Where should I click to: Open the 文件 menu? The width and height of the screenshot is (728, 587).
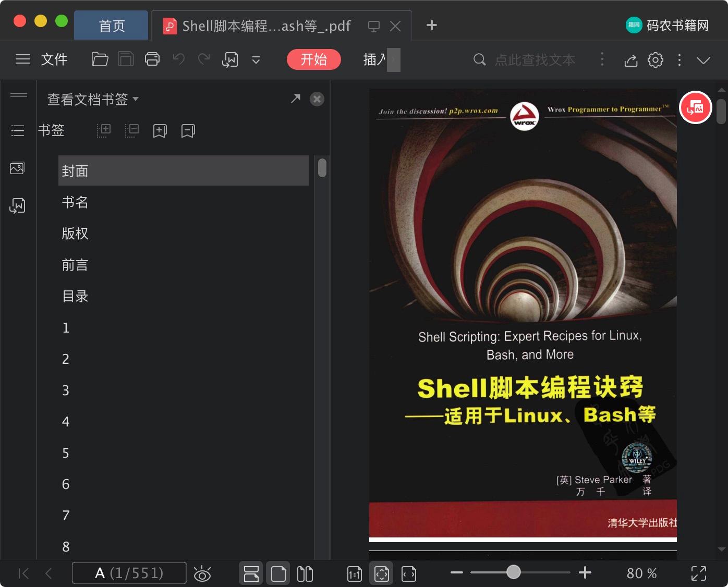point(54,59)
